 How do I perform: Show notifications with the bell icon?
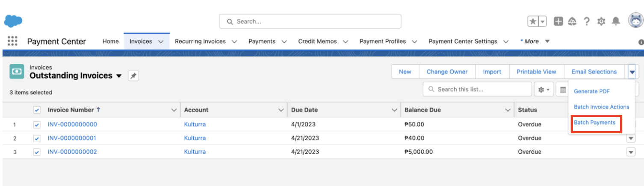point(616,21)
